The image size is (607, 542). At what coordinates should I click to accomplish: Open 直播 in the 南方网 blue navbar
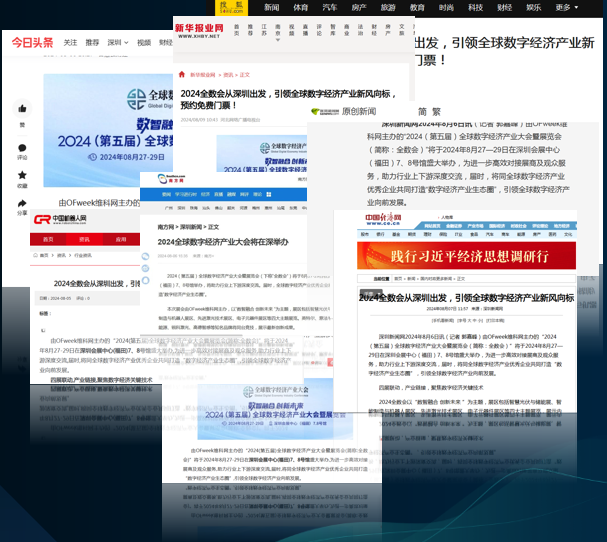[218, 194]
